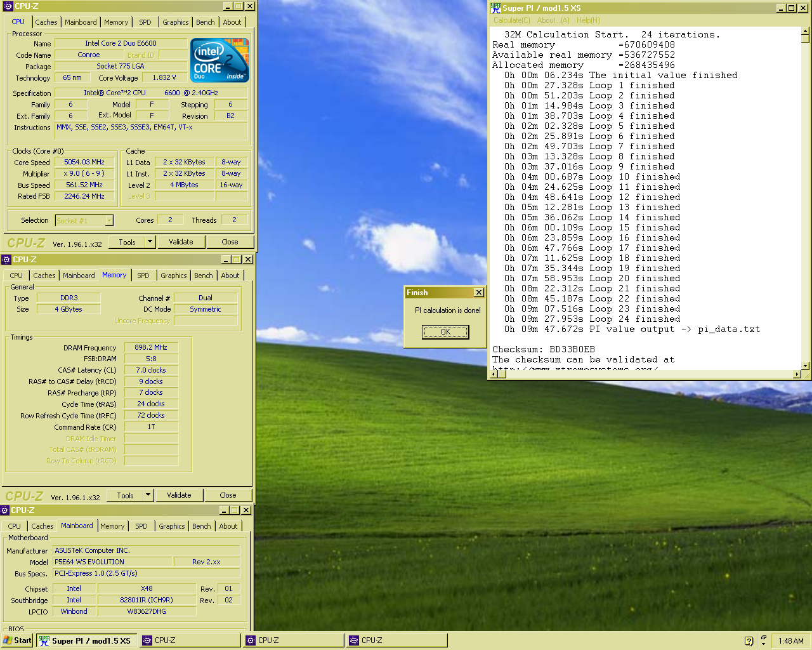Click the taskbar clock showing 1:48 AM

point(790,641)
